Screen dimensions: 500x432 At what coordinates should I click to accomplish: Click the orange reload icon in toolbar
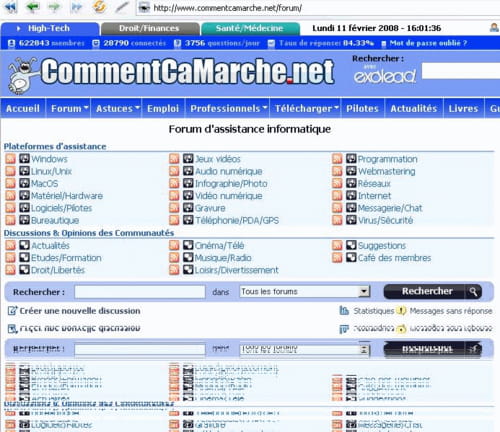tap(99, 7)
